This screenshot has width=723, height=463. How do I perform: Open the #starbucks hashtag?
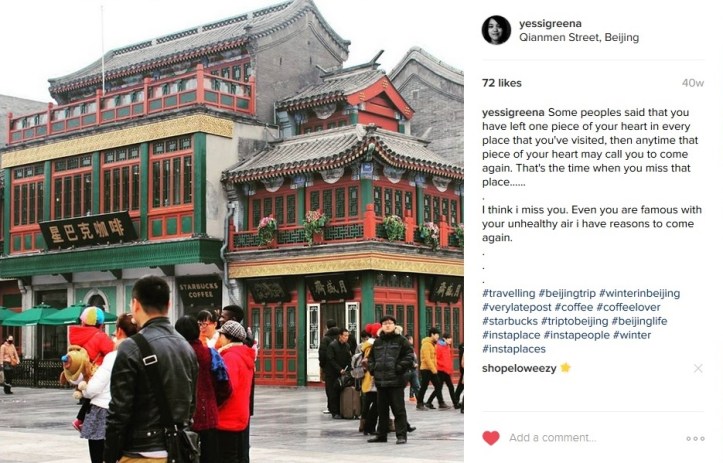pos(510,321)
